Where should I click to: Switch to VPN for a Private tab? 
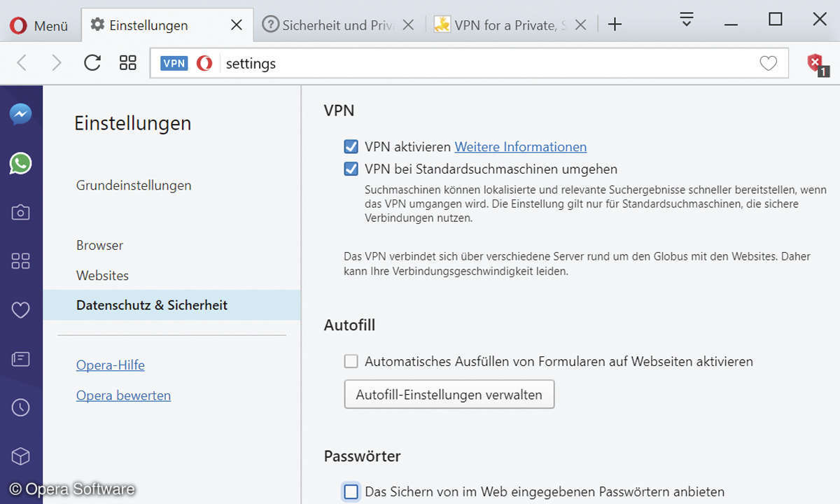(x=512, y=25)
